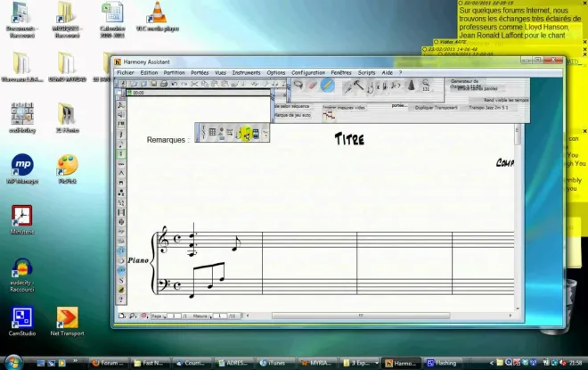Open the Fenêtres menu
Screen dimensions: 588x370
point(341,73)
